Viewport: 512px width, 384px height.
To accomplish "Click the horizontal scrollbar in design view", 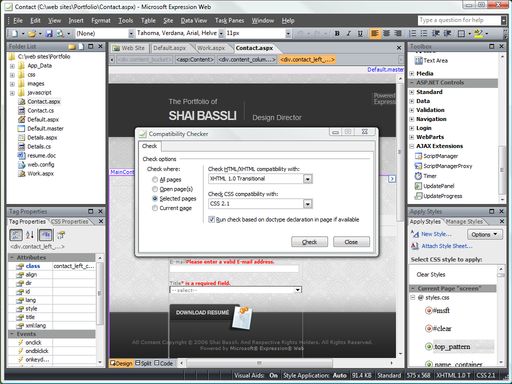I will pos(259,363).
